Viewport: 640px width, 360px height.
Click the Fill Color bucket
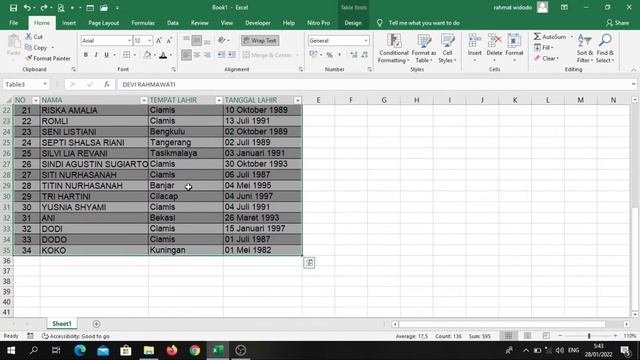pos(147,55)
